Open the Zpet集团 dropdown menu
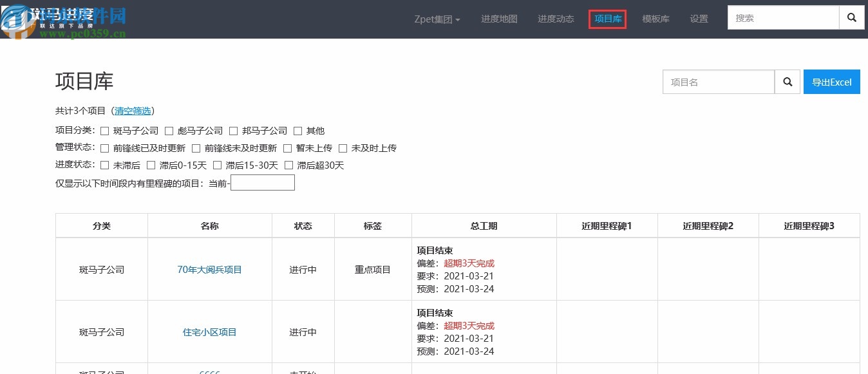Viewport: 868px width, 374px height. tap(437, 19)
